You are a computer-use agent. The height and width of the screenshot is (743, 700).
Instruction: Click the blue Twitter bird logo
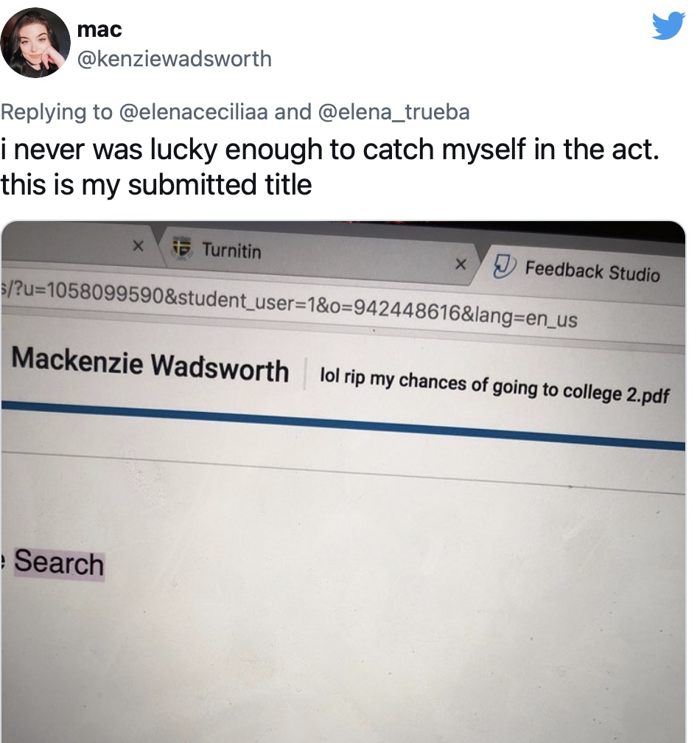(668, 26)
